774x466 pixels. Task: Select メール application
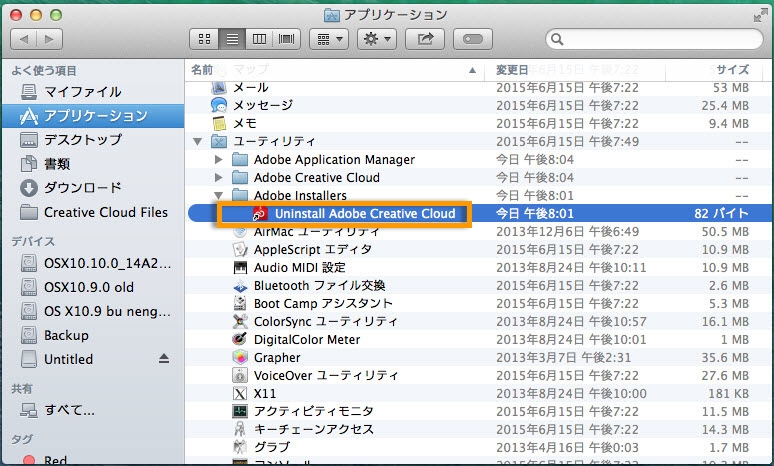coord(479,88)
